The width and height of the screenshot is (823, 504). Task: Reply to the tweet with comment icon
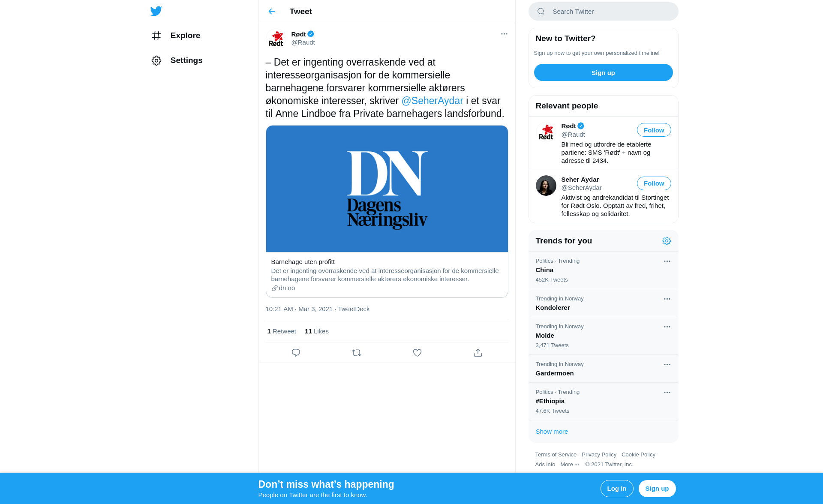pyautogui.click(x=296, y=353)
